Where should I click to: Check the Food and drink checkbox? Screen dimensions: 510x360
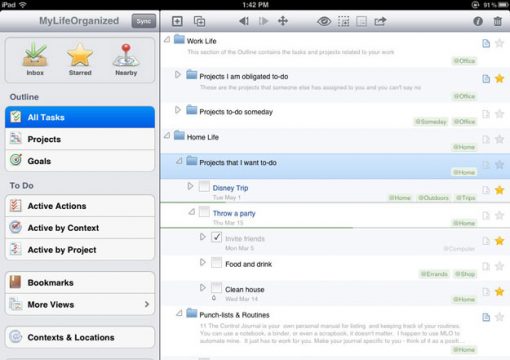click(216, 262)
